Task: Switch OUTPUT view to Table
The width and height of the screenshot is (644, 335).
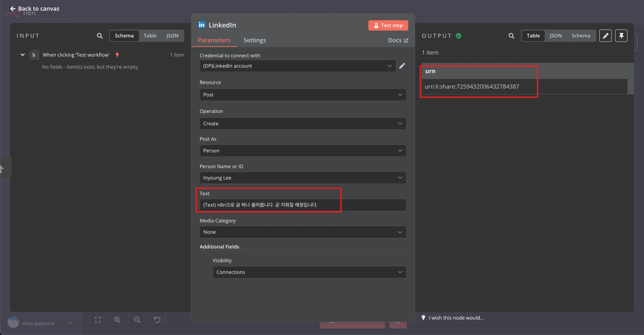Action: (x=533, y=36)
